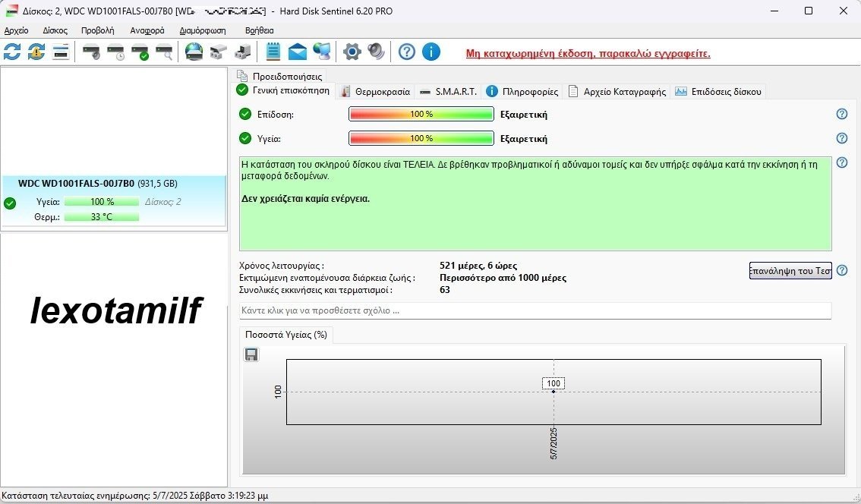Click the disk with magnifier surface test icon

164,52
